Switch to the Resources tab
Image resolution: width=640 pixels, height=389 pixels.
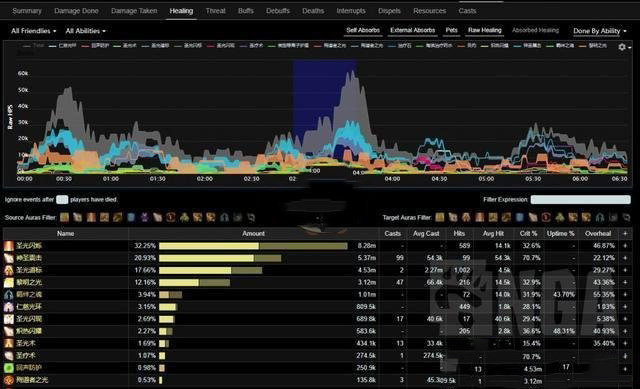click(429, 11)
